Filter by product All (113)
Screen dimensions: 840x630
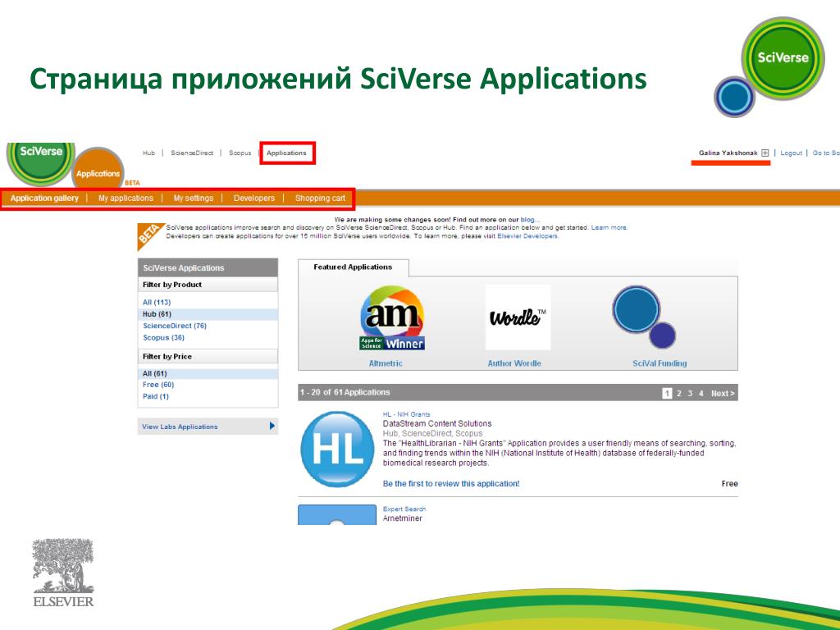coord(157,303)
